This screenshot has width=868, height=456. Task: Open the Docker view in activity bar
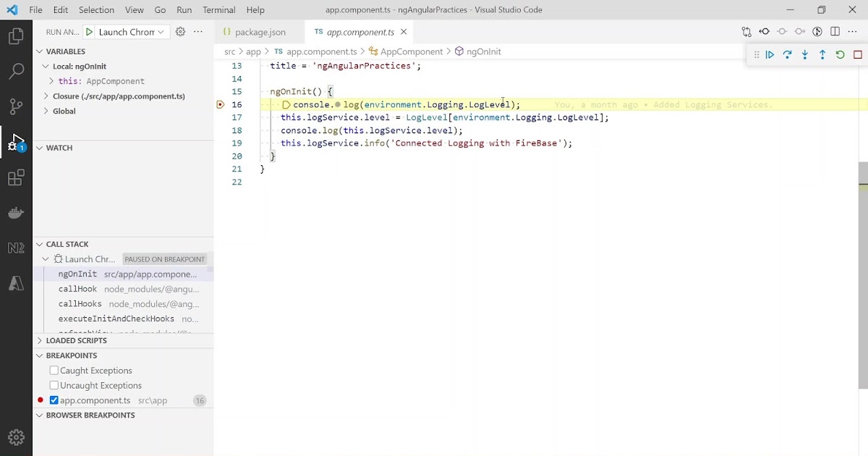[x=16, y=213]
